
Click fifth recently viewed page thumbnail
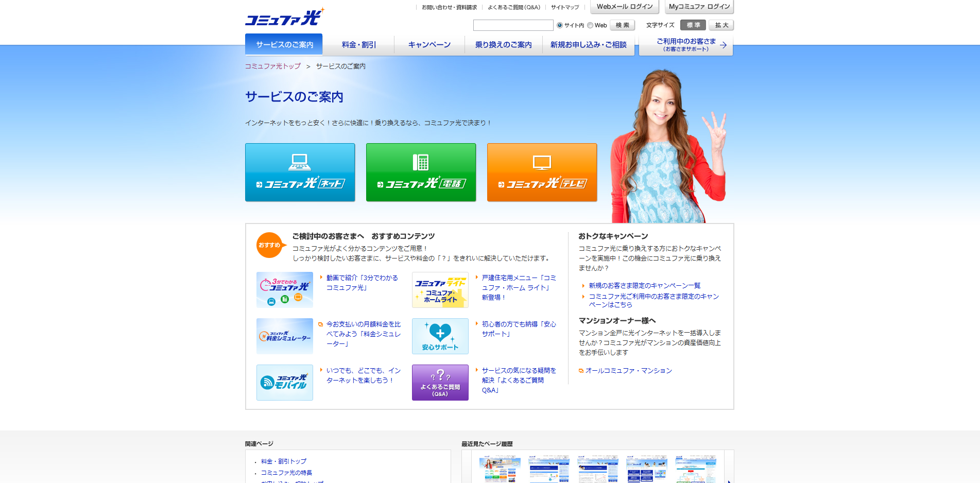click(x=696, y=469)
